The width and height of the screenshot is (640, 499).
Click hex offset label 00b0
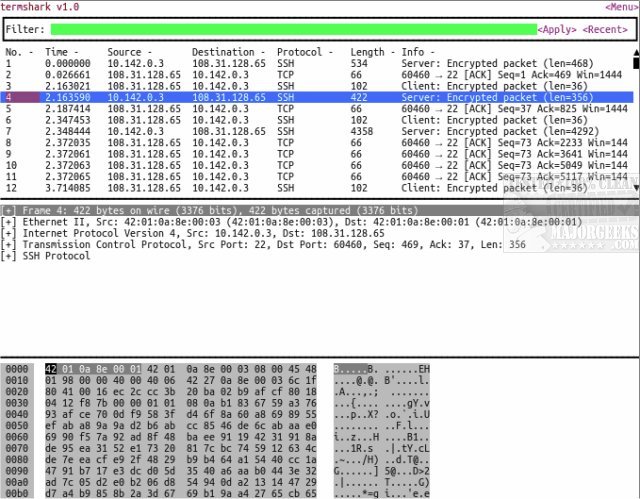[x=17, y=494]
